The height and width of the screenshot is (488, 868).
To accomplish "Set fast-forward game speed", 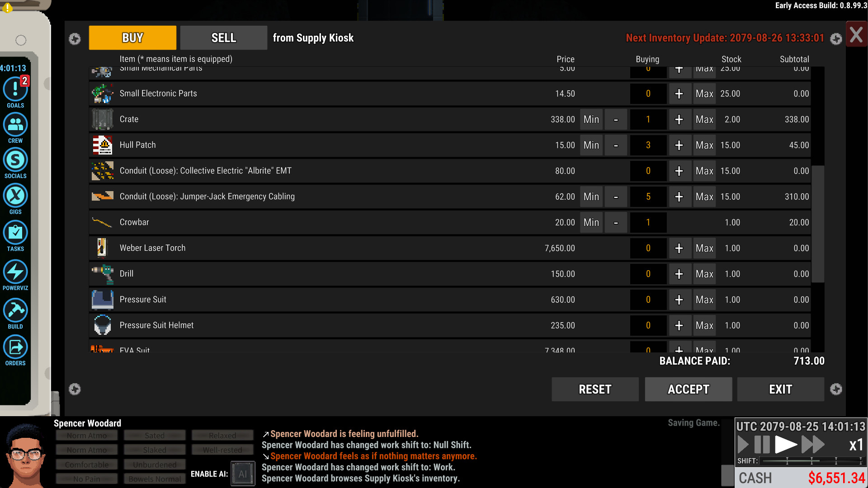I will (x=812, y=445).
